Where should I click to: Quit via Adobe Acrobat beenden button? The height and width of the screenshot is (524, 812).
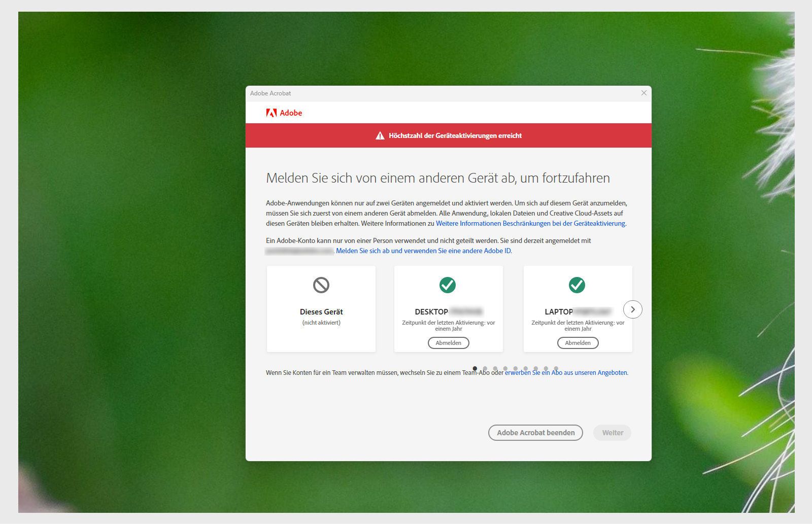pyautogui.click(x=535, y=433)
